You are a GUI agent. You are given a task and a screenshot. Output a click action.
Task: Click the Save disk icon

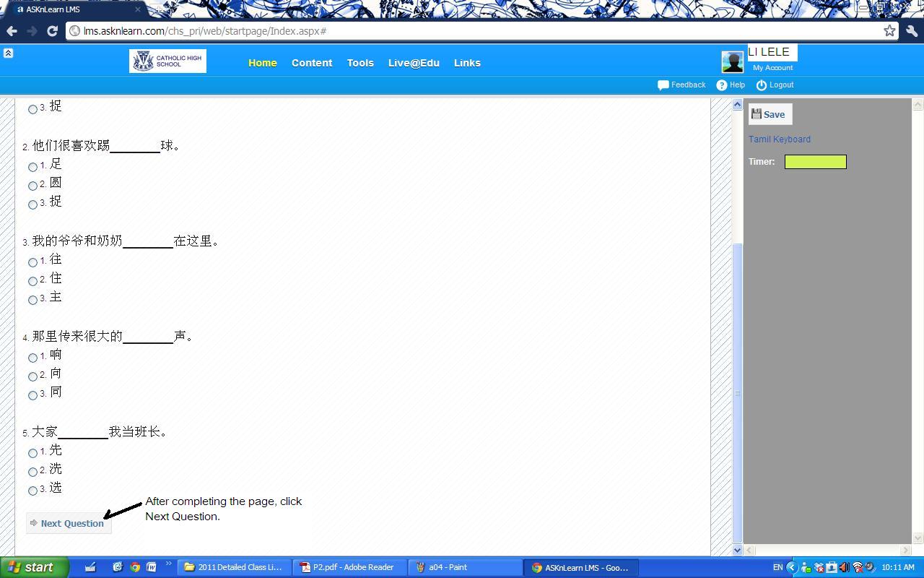757,113
